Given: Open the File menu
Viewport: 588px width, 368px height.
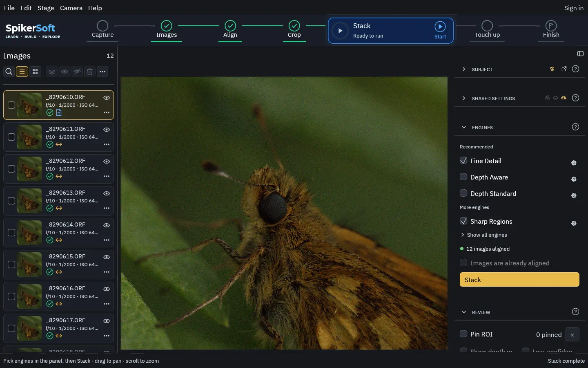Looking at the screenshot, I should click(x=9, y=8).
